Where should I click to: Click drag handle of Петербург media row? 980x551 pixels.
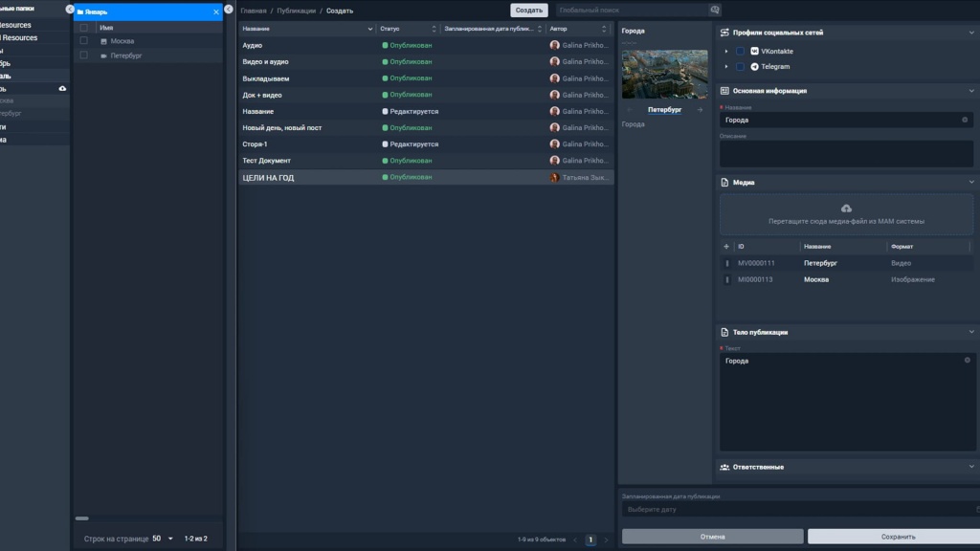(727, 263)
